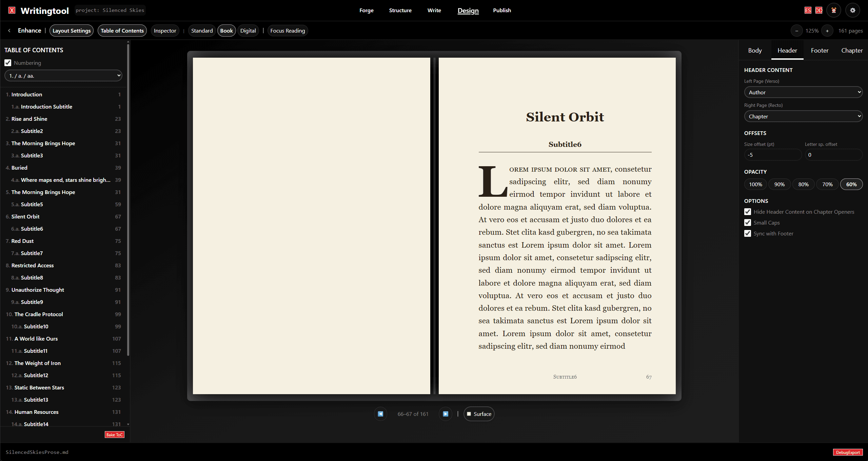Click the red ES badge
Image resolution: width=868 pixels, height=461 pixels.
(x=808, y=10)
